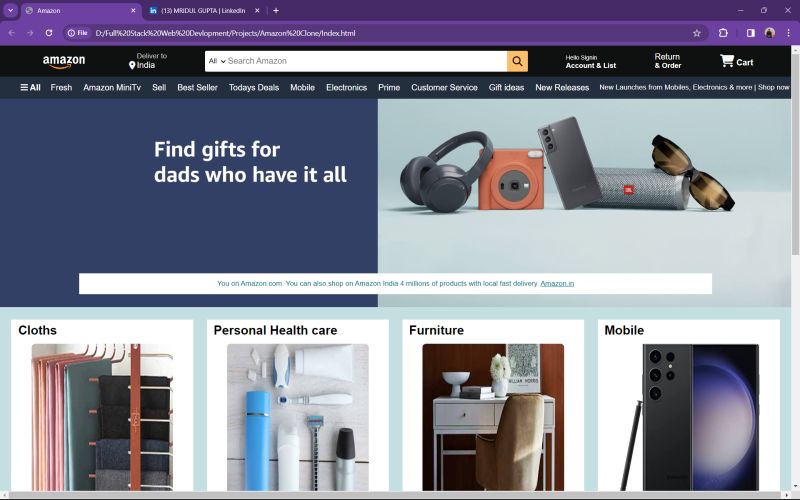Open Return & Order
This screenshot has width=800, height=500.
668,61
